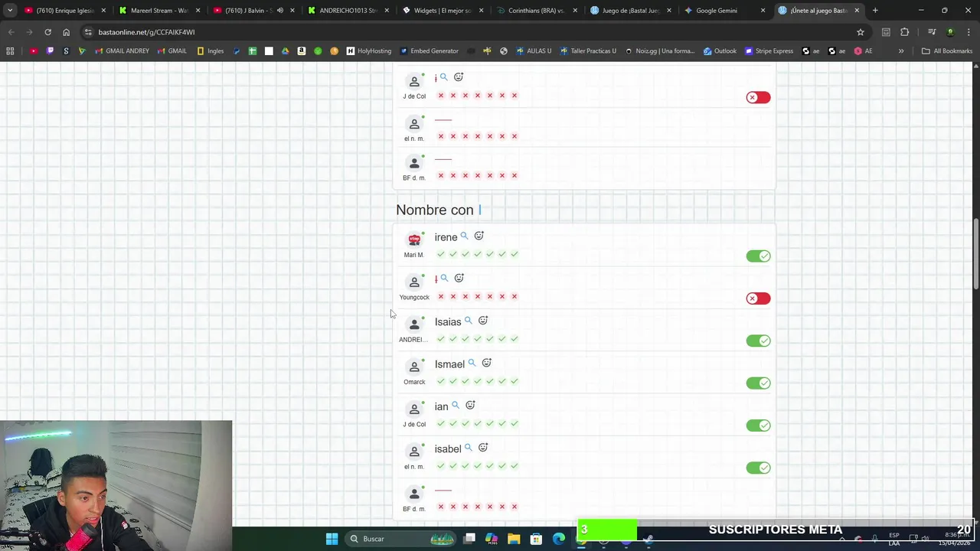Click the magnifier icon next to isabel
Image resolution: width=980 pixels, height=551 pixels.
tap(468, 448)
